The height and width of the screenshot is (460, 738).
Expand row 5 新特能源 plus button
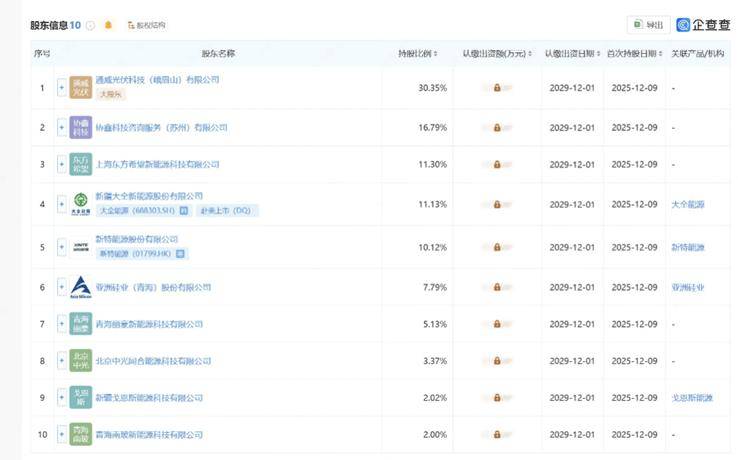(62, 246)
